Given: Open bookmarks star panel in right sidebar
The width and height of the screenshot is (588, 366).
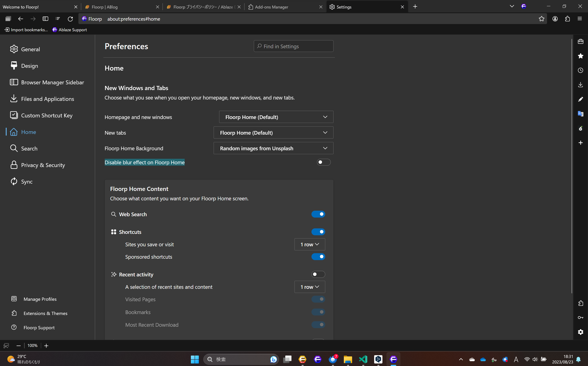Looking at the screenshot, I should [580, 56].
